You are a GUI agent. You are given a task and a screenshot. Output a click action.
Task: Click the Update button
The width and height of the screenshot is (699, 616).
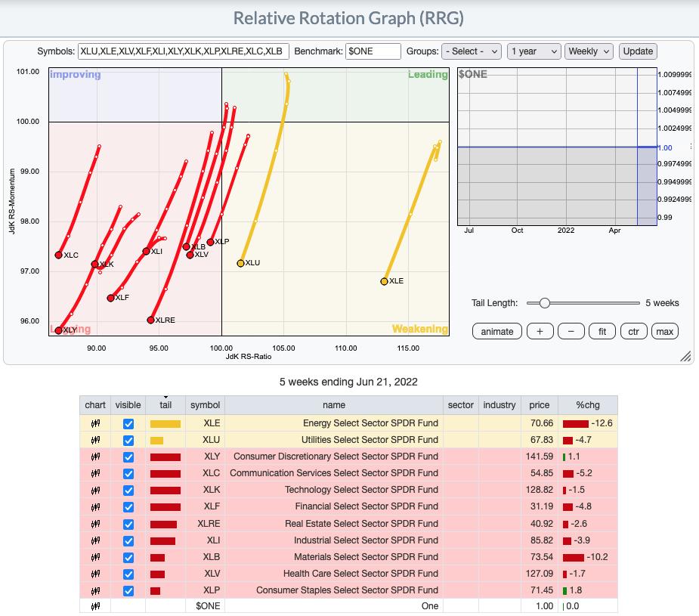(638, 51)
